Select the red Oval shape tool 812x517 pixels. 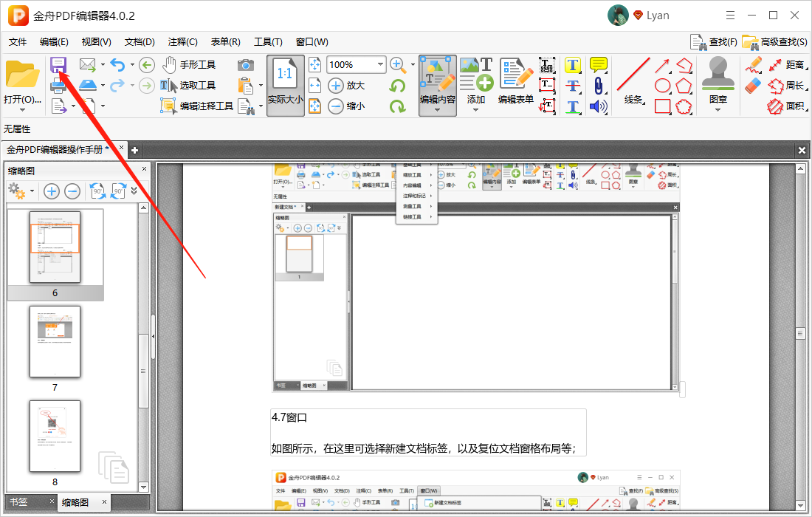point(662,86)
